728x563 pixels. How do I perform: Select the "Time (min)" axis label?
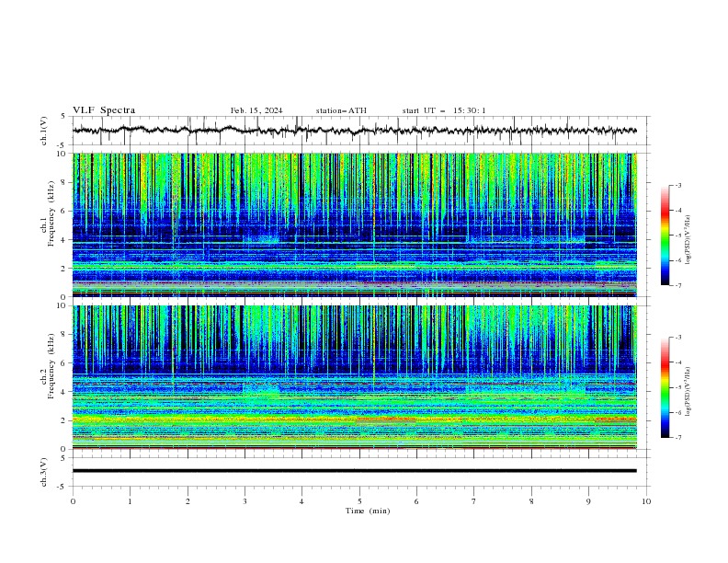368,511
